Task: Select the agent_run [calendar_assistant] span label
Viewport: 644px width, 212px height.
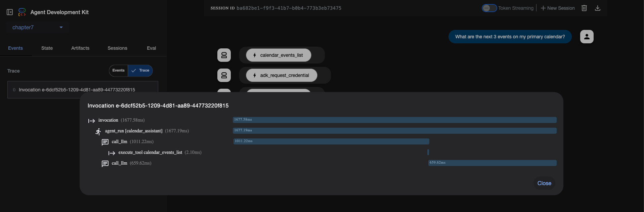Action: 147,131
